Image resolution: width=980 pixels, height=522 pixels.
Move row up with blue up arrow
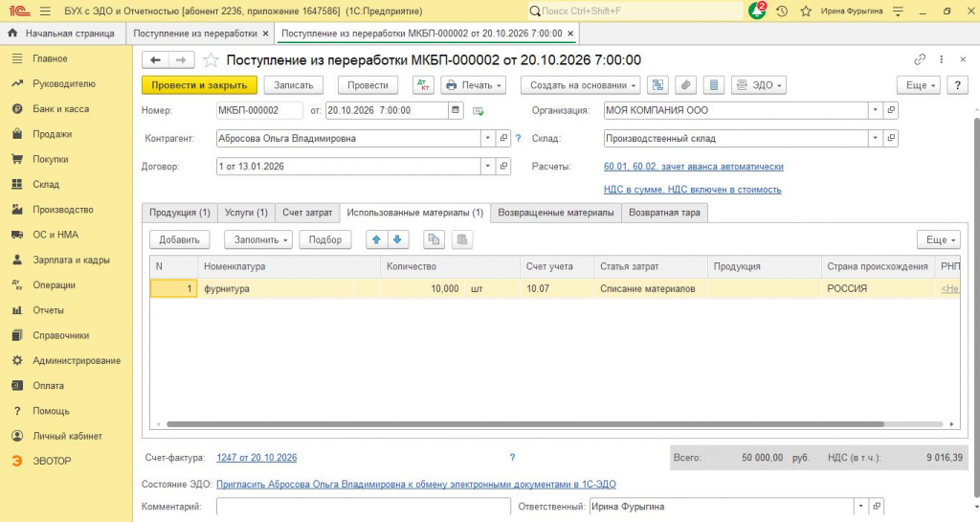coord(376,239)
